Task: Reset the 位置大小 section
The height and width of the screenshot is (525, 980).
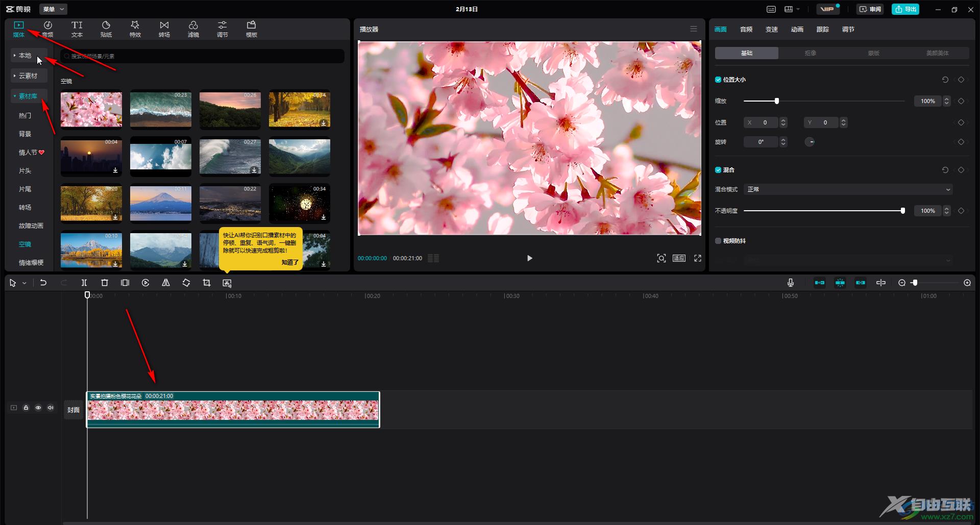Action: point(945,80)
